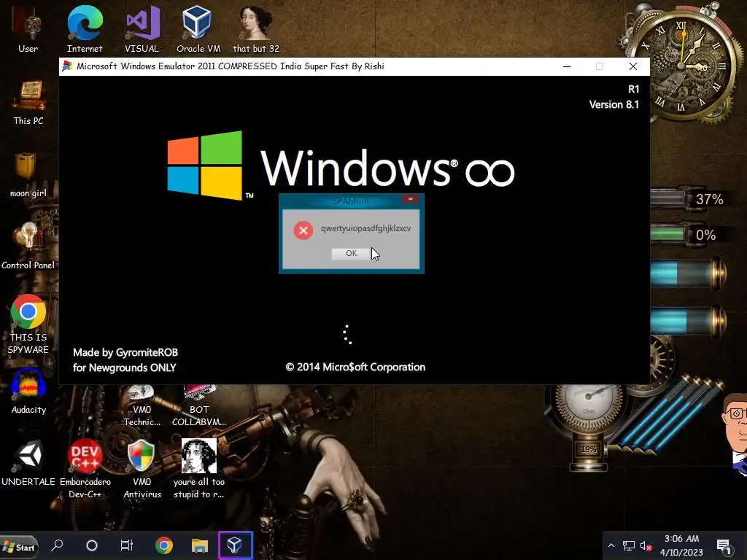Open the VM0 Technic... desktop icon
Viewport: 747px width, 560px height.
coord(142,407)
